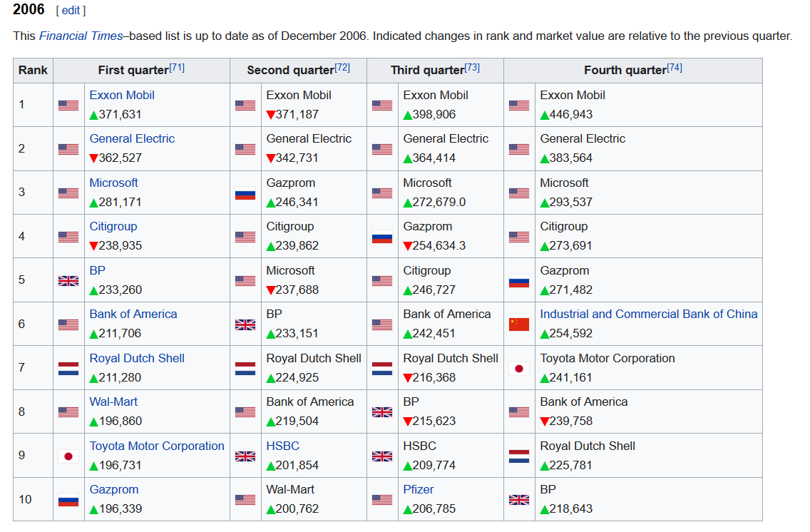The height and width of the screenshot is (532, 810).
Task: Select the value 383,564
Action: point(571,158)
